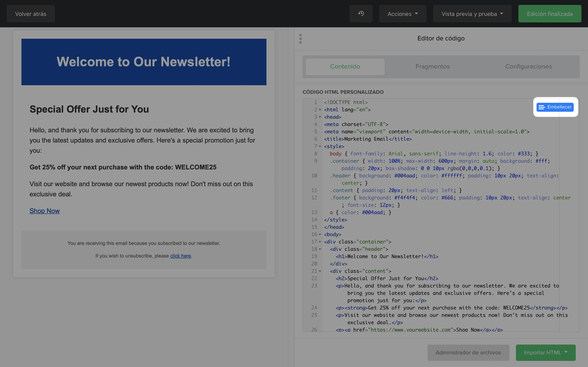
Task: Open the Acciones dropdown menu
Action: point(403,14)
